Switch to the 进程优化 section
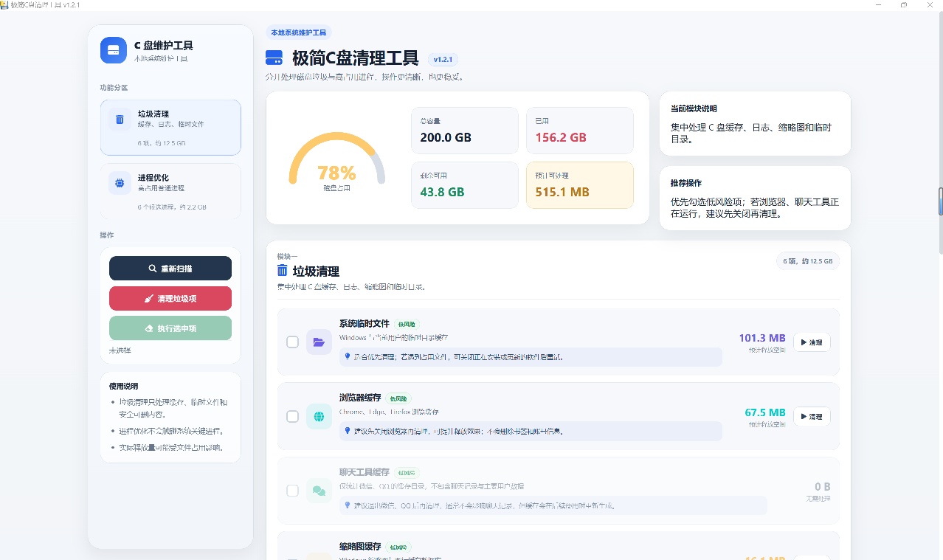The height and width of the screenshot is (560, 943). click(170, 191)
